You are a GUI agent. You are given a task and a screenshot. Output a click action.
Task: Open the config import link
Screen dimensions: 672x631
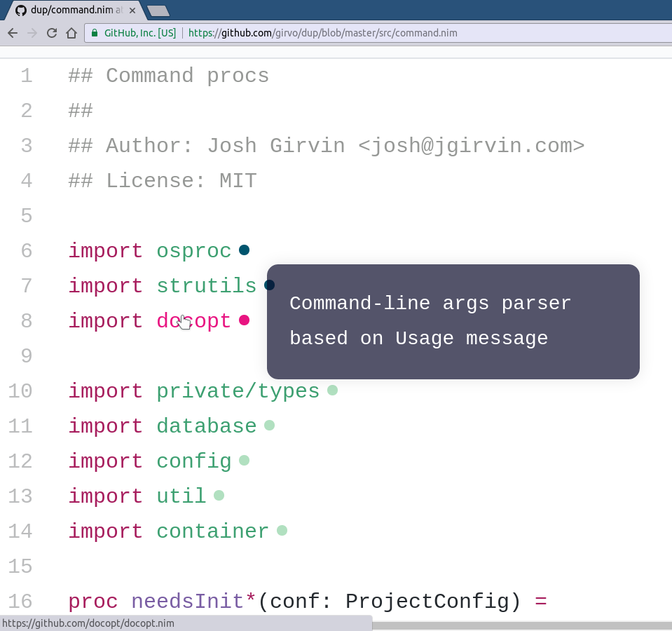[193, 461]
